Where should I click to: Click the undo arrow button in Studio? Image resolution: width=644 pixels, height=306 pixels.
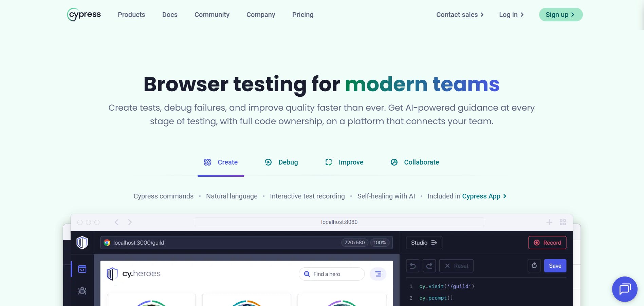click(413, 266)
